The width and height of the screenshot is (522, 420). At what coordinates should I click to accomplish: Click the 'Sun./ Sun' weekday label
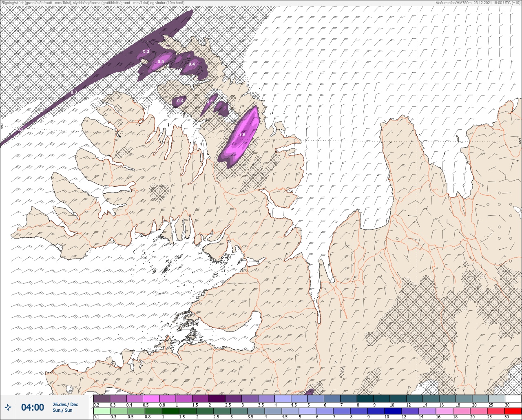pyautogui.click(x=62, y=410)
